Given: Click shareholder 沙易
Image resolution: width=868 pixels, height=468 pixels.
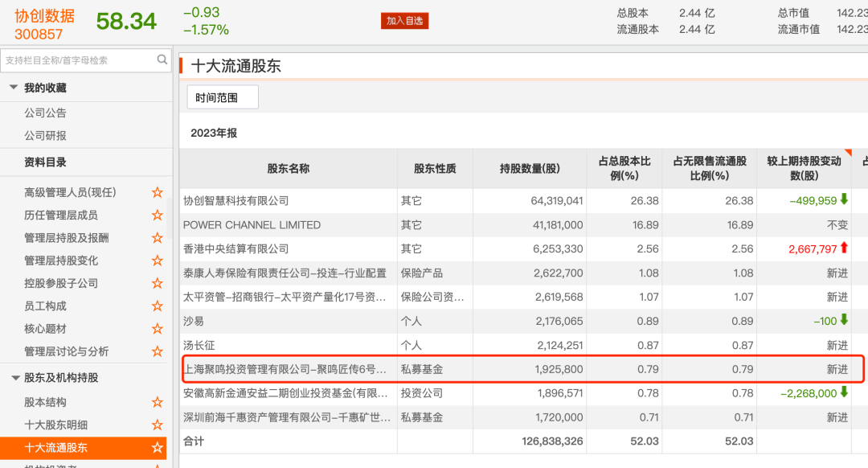Looking at the screenshot, I should [194, 321].
